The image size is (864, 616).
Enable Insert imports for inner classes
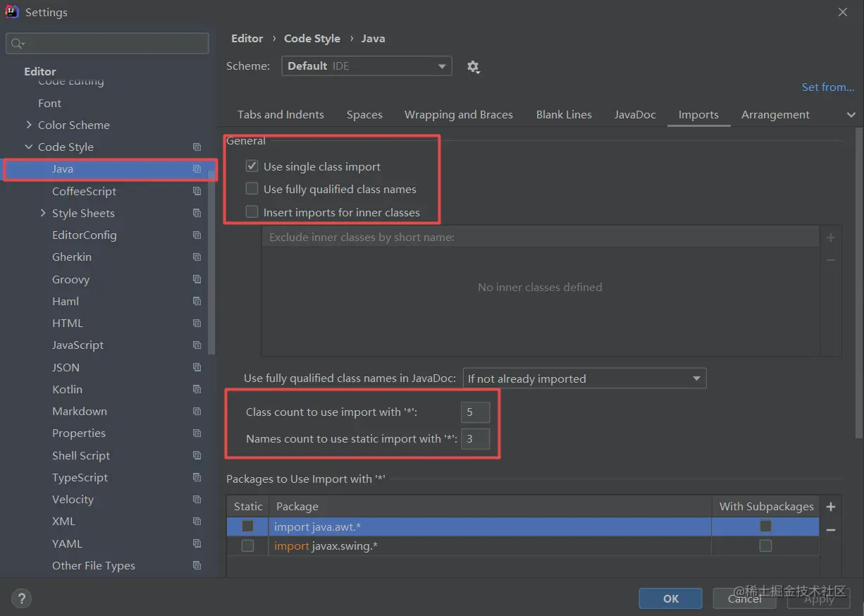252,211
